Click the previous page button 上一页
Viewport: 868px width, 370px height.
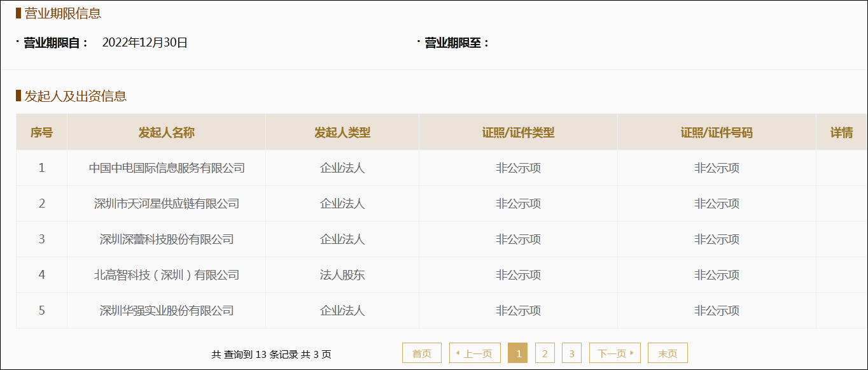(475, 353)
